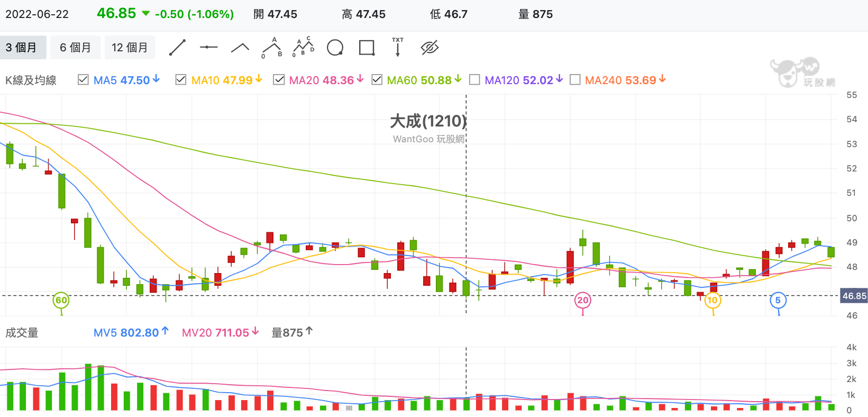Click the 60-day marker circle on chart
This screenshot has height=417, width=868.
[61, 301]
